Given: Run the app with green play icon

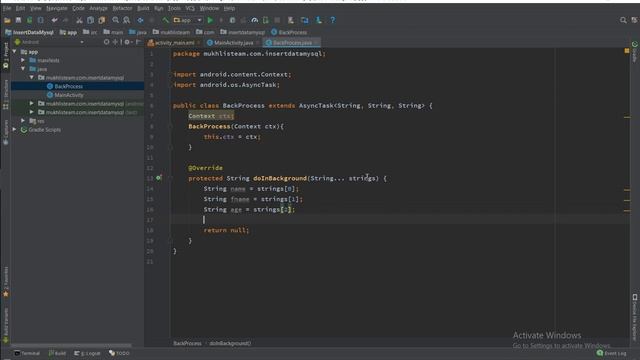Looking at the screenshot, I should click(210, 20).
